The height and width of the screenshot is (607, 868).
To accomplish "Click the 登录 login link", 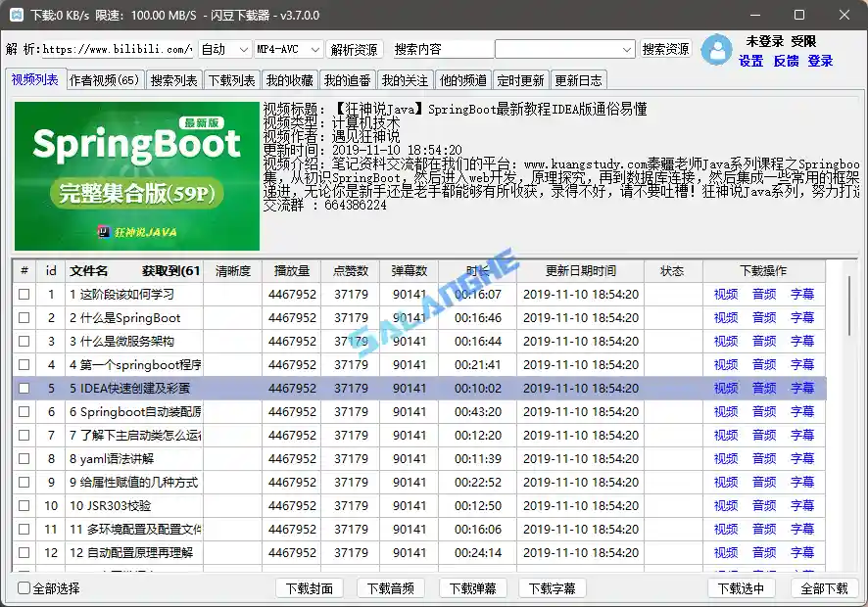I will (x=820, y=61).
